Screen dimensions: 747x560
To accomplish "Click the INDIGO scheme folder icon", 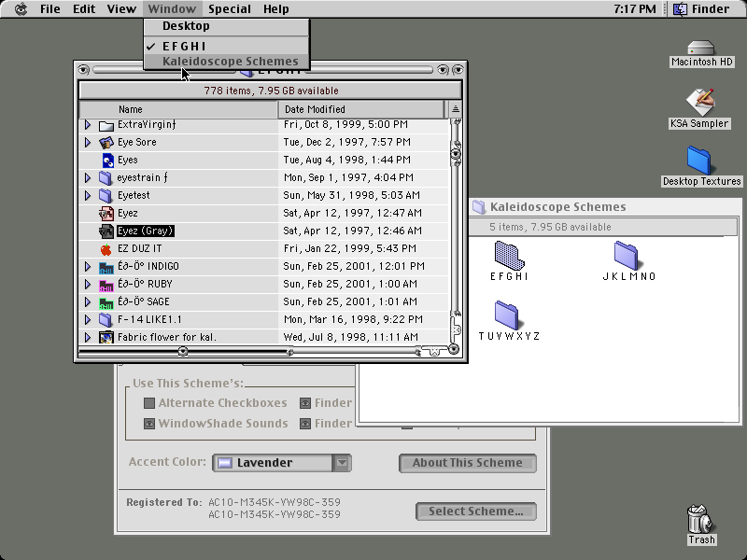I will pyautogui.click(x=106, y=267).
